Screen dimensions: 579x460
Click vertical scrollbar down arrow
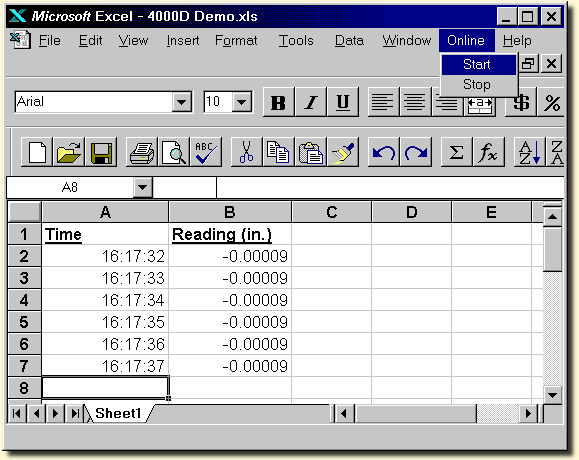pos(552,395)
